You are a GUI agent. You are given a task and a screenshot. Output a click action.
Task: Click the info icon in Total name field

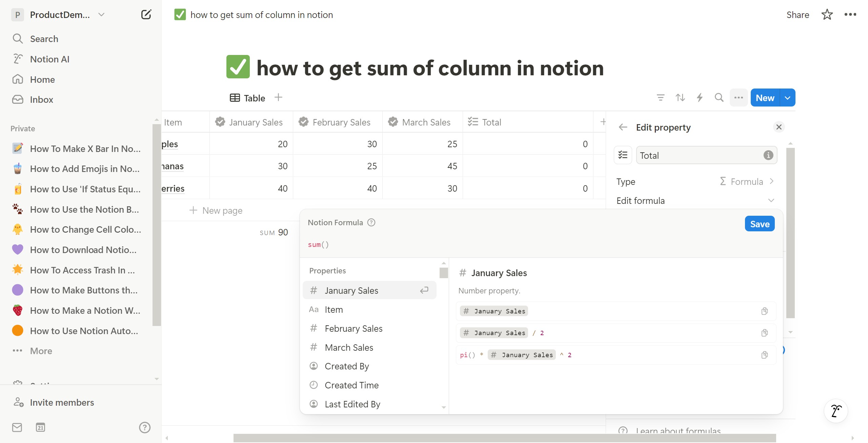[x=768, y=155]
